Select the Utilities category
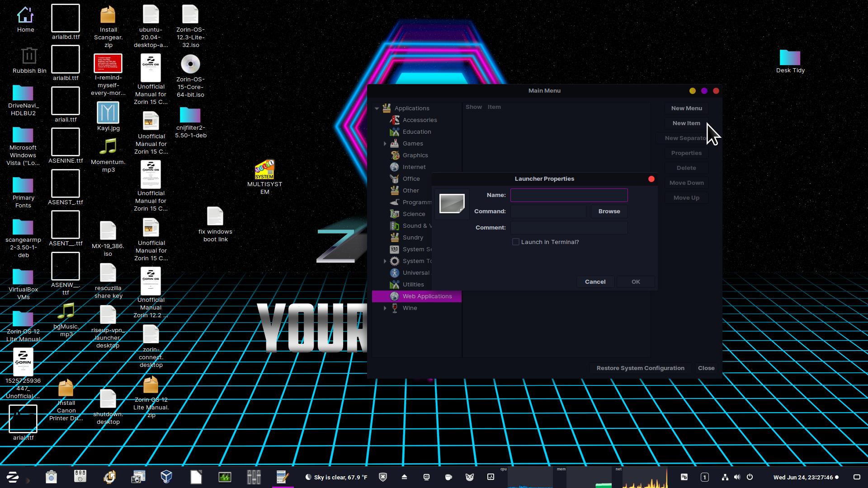 (x=413, y=284)
